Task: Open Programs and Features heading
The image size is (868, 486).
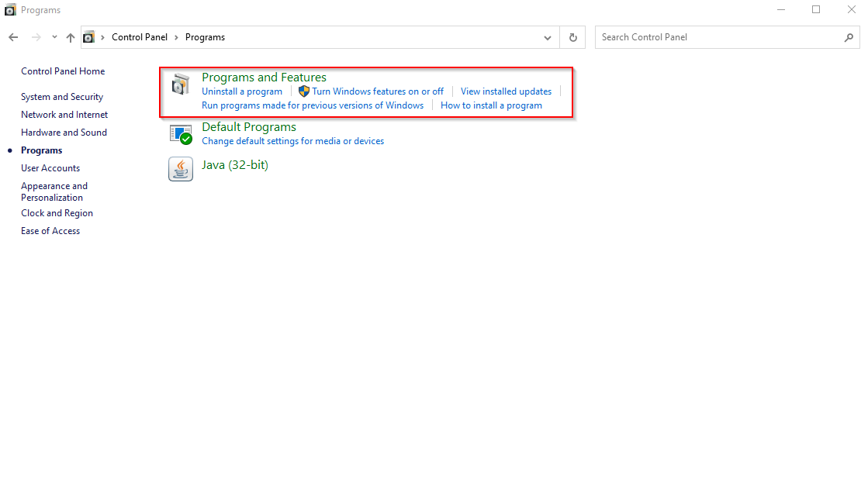Action: click(264, 78)
